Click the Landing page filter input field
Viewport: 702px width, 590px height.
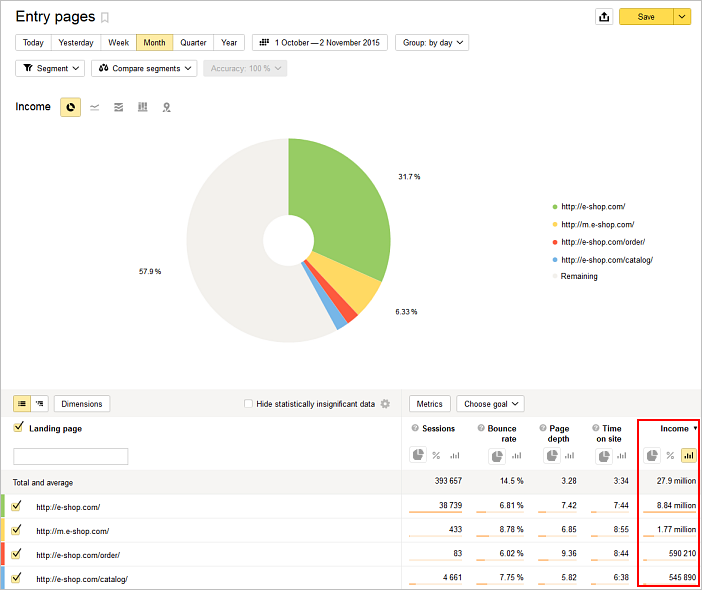[70, 456]
